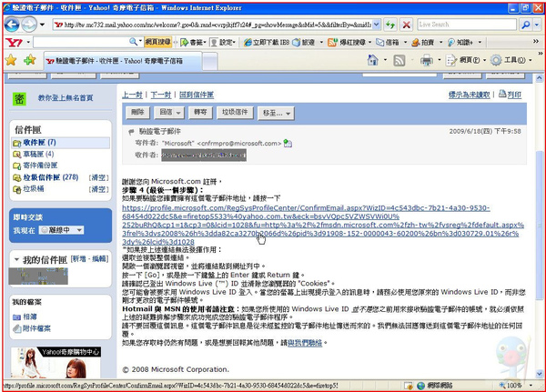This screenshot has height=392, width=546.
Task: Click the 附件檔案 attachments link
Action: [x=36, y=328]
